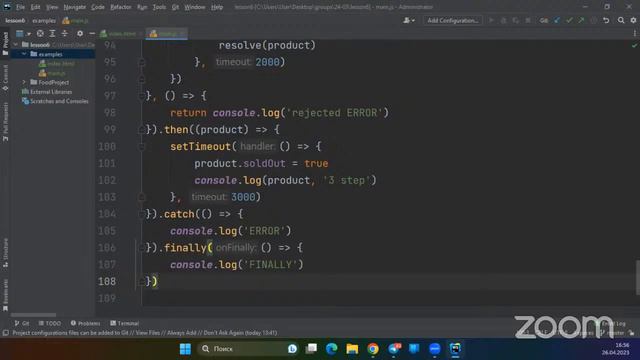The height and width of the screenshot is (360, 640).
Task: Click the examples breadcrumb
Action: pos(44,20)
